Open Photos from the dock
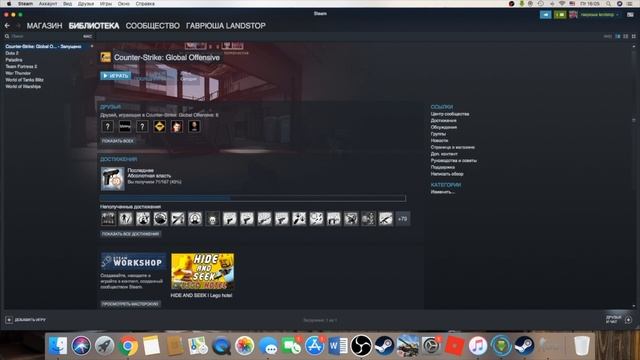Image resolution: width=640 pixels, height=360 pixels. pyautogui.click(x=244, y=346)
